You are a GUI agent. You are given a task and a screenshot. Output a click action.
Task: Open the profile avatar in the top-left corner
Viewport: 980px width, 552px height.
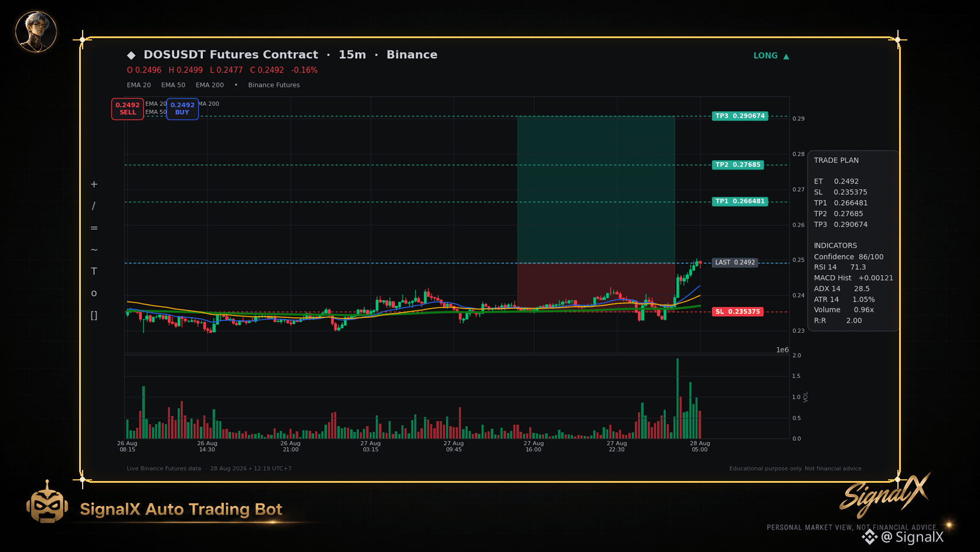click(x=36, y=31)
